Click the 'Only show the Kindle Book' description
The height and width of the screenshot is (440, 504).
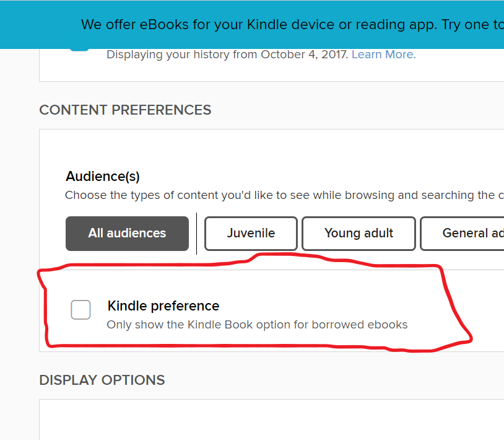(x=257, y=325)
